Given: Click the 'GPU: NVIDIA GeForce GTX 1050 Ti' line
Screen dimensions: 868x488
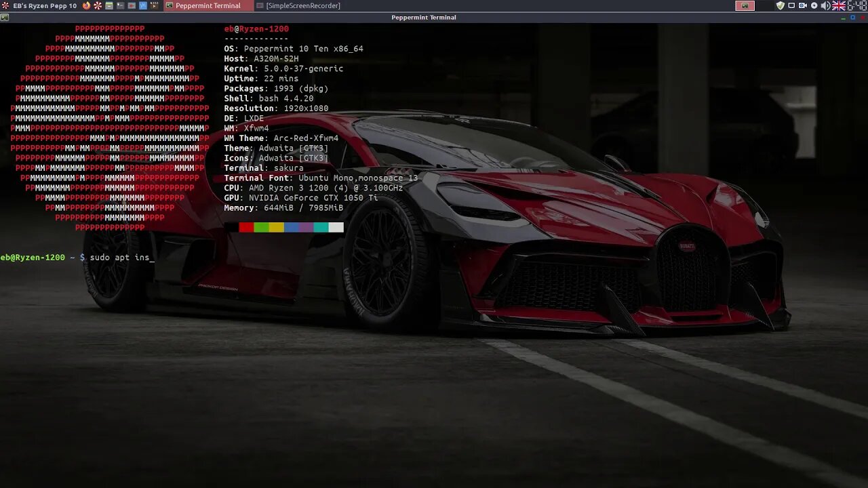Looking at the screenshot, I should point(301,198).
